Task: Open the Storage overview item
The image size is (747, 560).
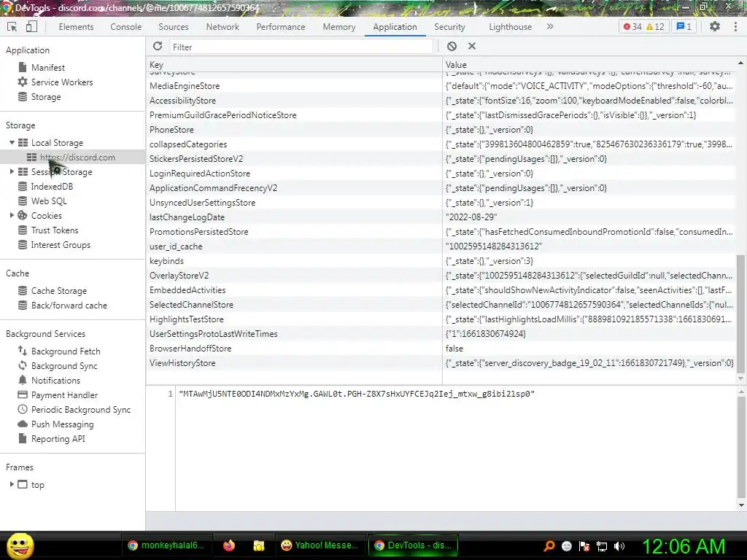Action: (x=46, y=97)
